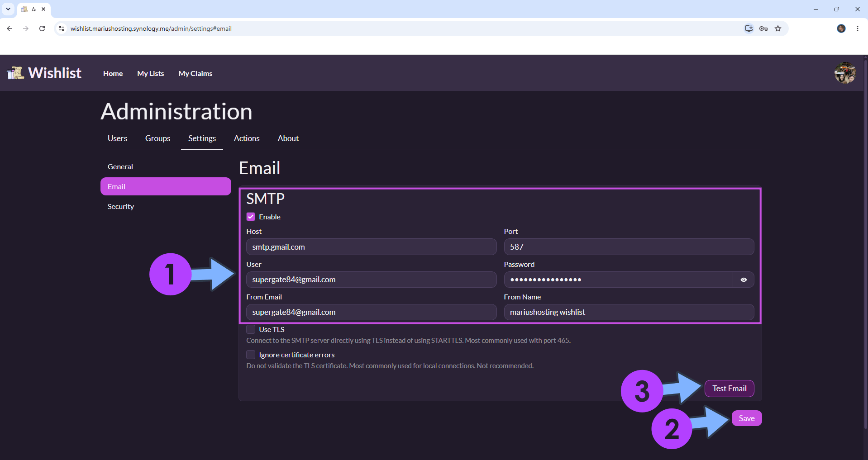Check Ignore certificate errors
This screenshot has height=460, width=868.
tap(251, 355)
